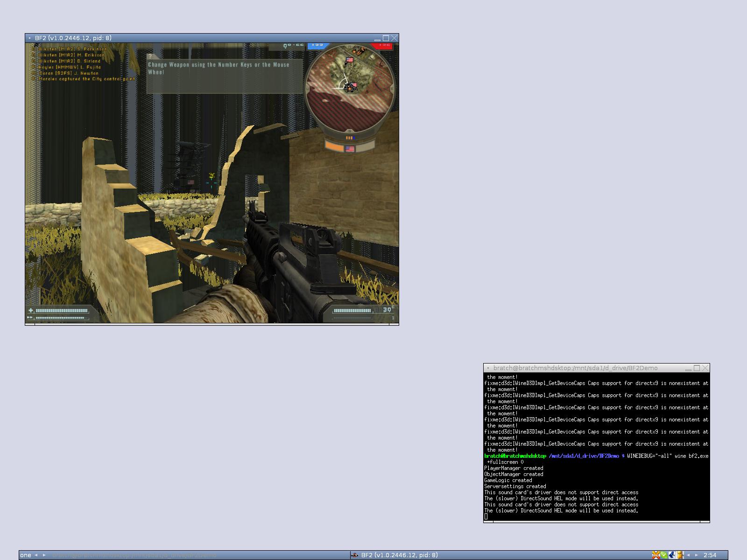Click the yellow figure tray icon
This screenshot has height=560, width=747.
pos(680,555)
